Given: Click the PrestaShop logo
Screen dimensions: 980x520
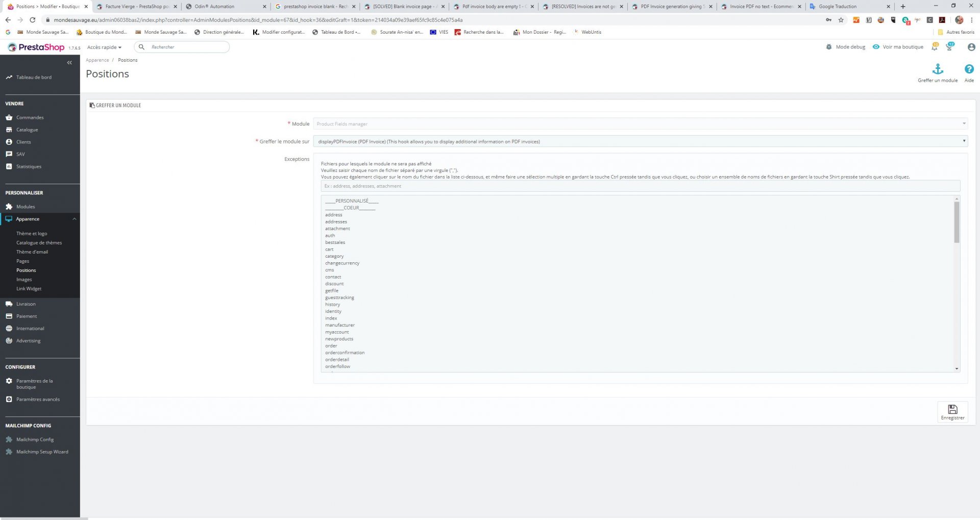Looking at the screenshot, I should pos(36,47).
